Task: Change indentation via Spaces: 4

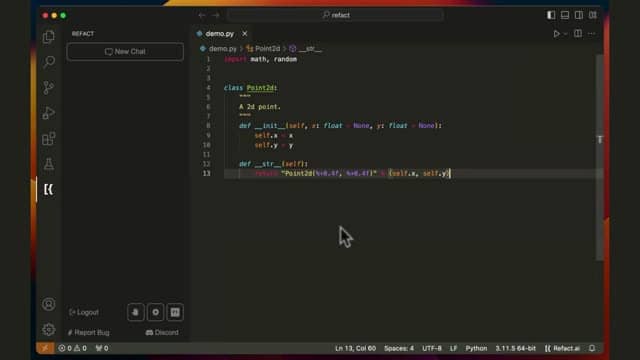Action: (399, 348)
